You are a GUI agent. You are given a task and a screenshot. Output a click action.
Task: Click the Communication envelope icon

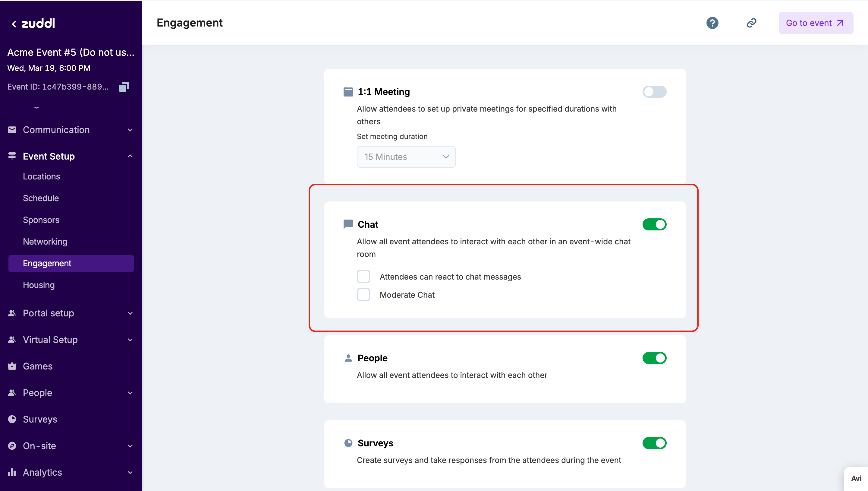[x=12, y=130]
